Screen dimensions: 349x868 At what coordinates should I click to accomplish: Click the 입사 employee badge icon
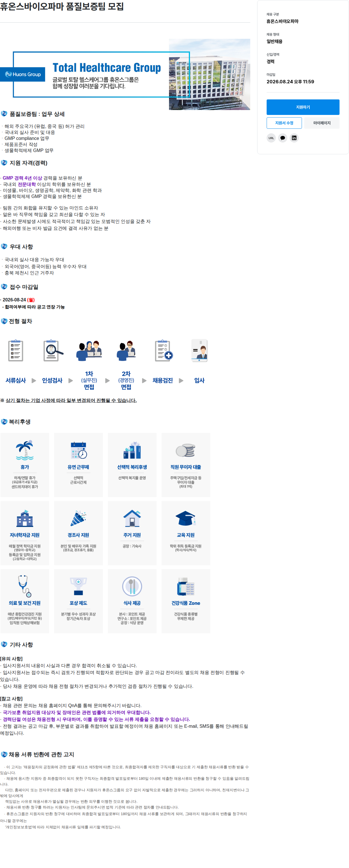[199, 351]
